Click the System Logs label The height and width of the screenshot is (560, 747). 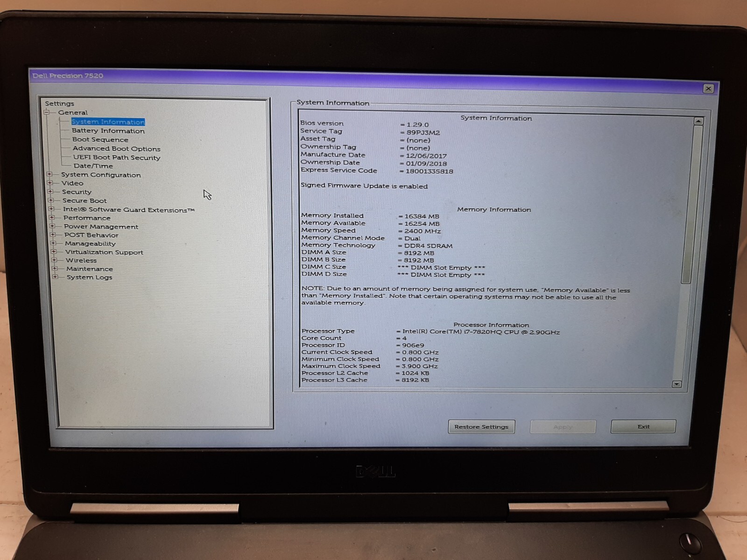point(89,277)
